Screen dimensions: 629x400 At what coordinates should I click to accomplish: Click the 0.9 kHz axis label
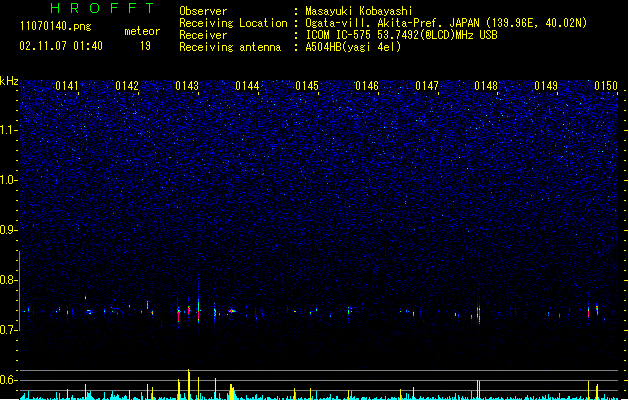(x=9, y=230)
